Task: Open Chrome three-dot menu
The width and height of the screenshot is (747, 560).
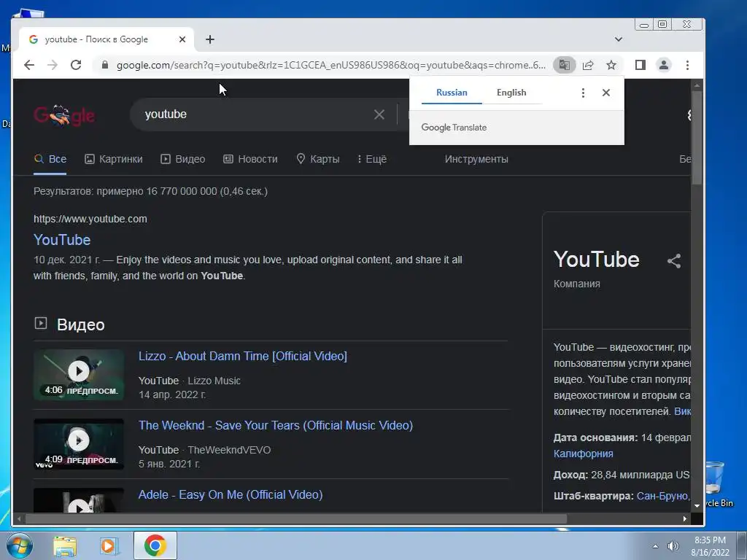Action: pyautogui.click(x=687, y=65)
